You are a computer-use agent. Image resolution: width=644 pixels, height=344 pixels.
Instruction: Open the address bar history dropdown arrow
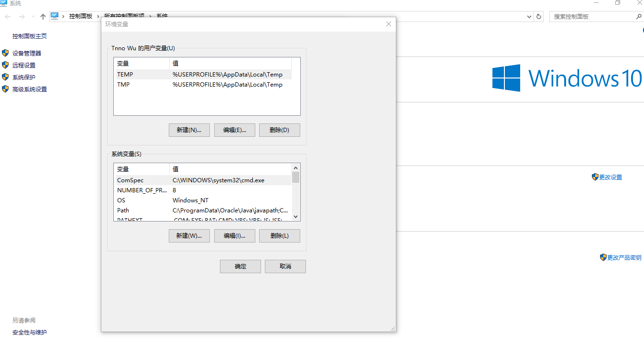point(529,17)
